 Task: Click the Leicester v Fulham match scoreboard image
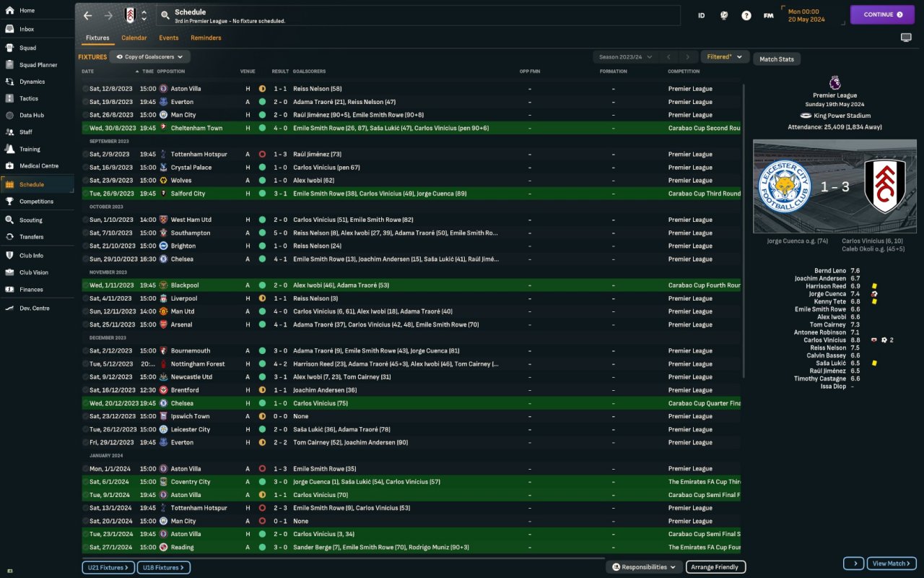click(834, 186)
